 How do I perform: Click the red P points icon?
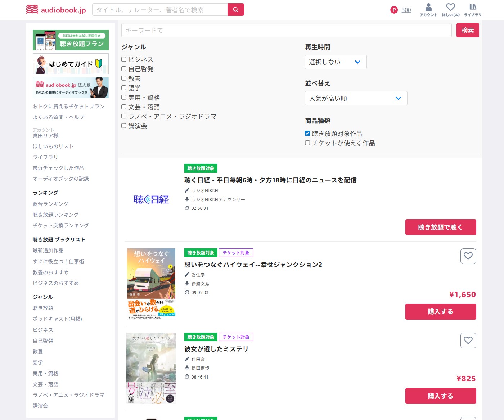pyautogui.click(x=394, y=10)
